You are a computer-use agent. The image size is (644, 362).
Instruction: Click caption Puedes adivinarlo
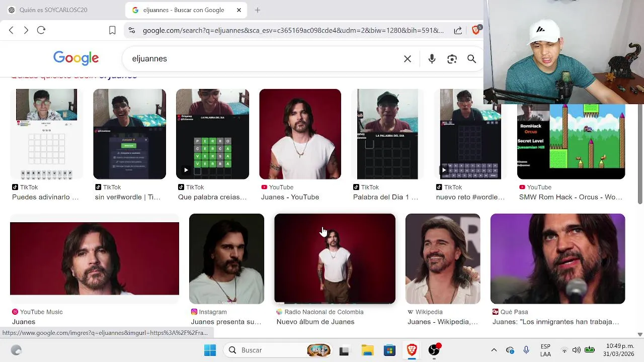click(x=45, y=197)
